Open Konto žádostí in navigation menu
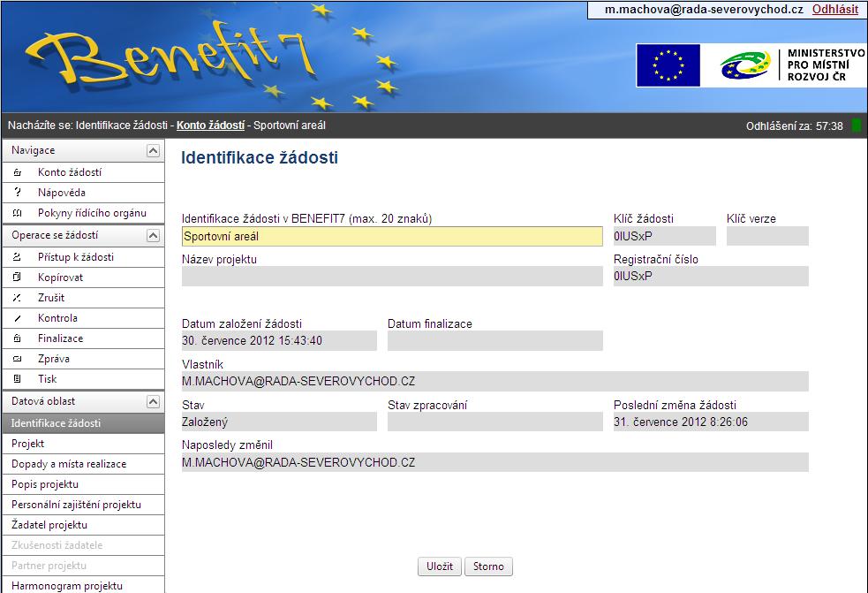This screenshot has width=868, height=593. (x=83, y=172)
